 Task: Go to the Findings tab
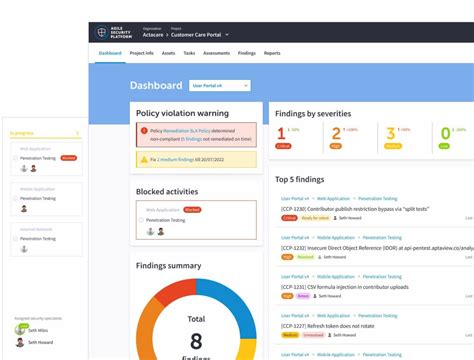[x=247, y=53]
